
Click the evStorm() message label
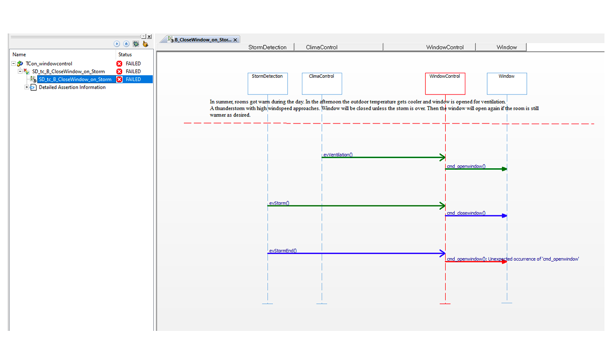[x=279, y=203]
